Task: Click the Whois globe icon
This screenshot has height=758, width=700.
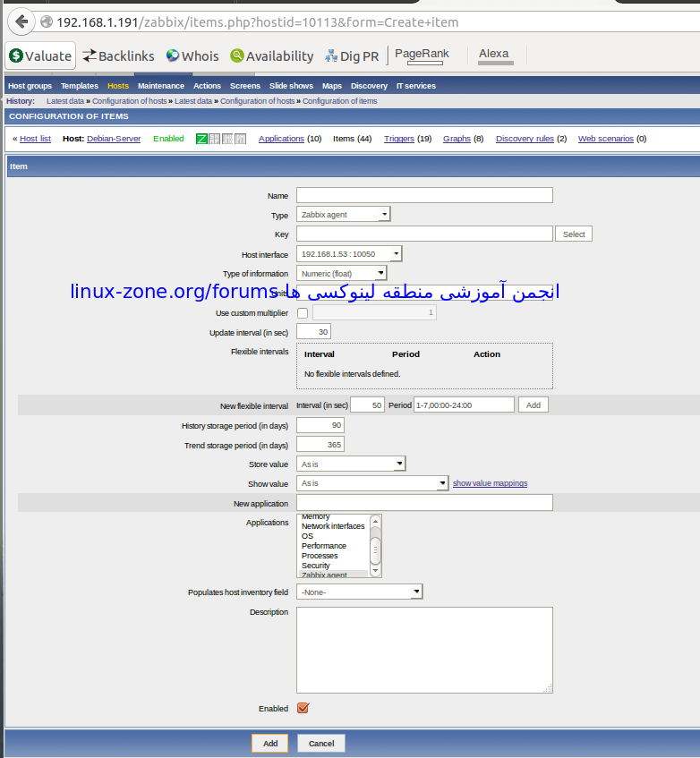Action: tap(173, 55)
